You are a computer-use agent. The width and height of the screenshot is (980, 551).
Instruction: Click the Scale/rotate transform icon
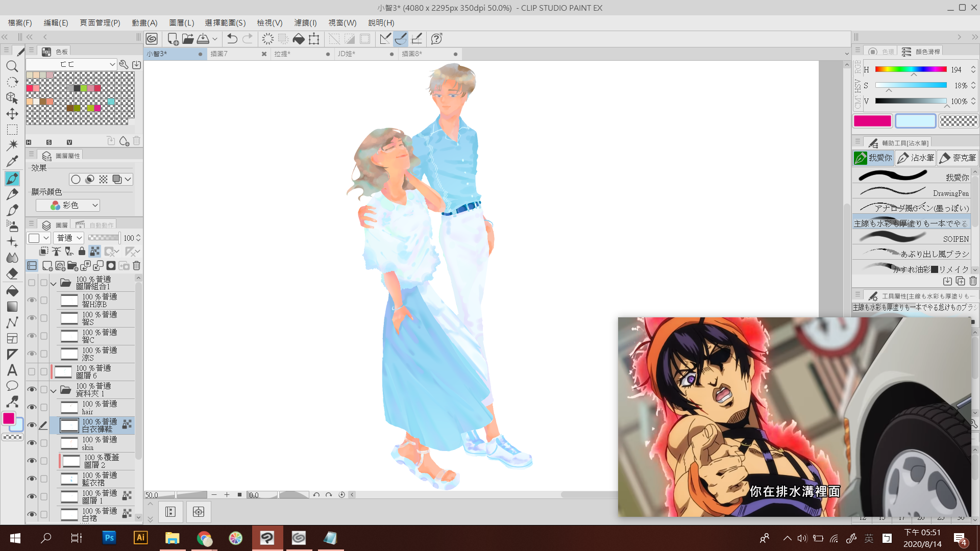314,39
